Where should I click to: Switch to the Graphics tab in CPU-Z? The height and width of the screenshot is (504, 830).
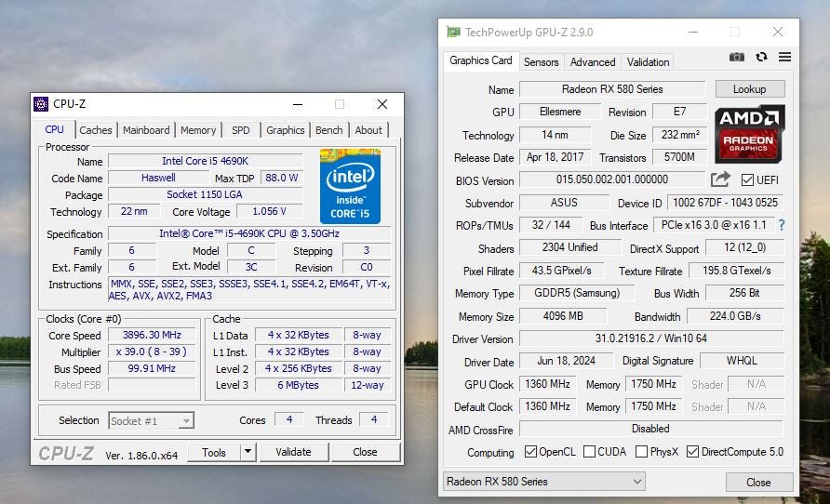click(x=286, y=130)
